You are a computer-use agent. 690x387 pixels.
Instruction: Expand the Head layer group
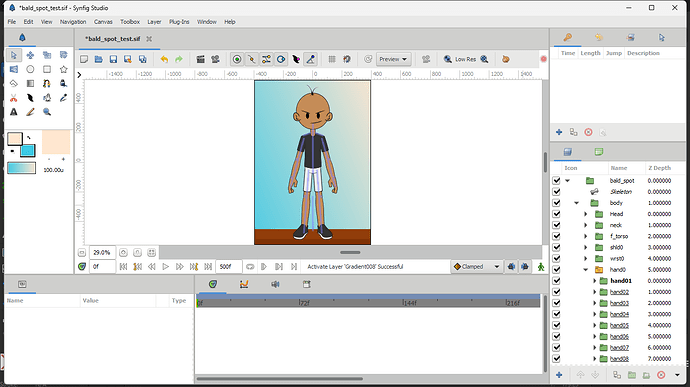[586, 214]
